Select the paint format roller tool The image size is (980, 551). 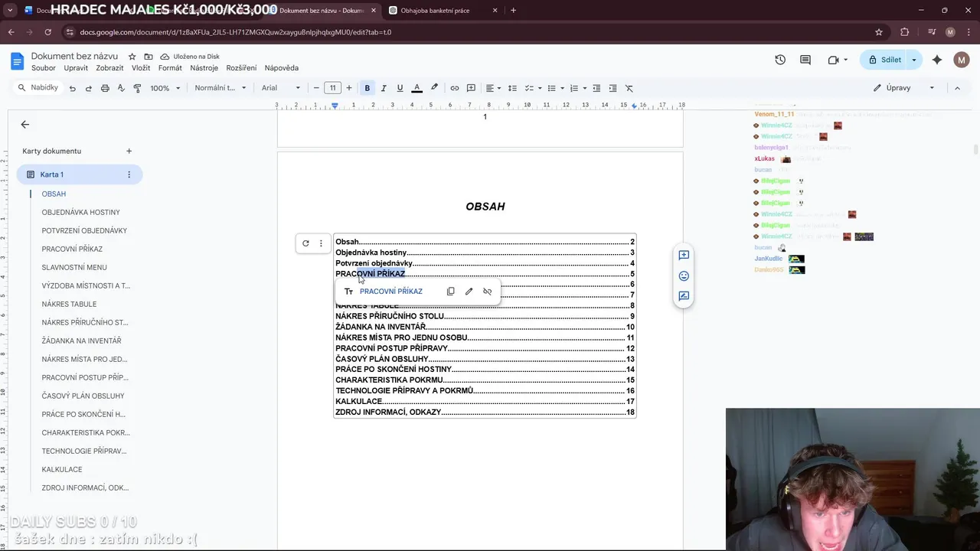tap(137, 88)
